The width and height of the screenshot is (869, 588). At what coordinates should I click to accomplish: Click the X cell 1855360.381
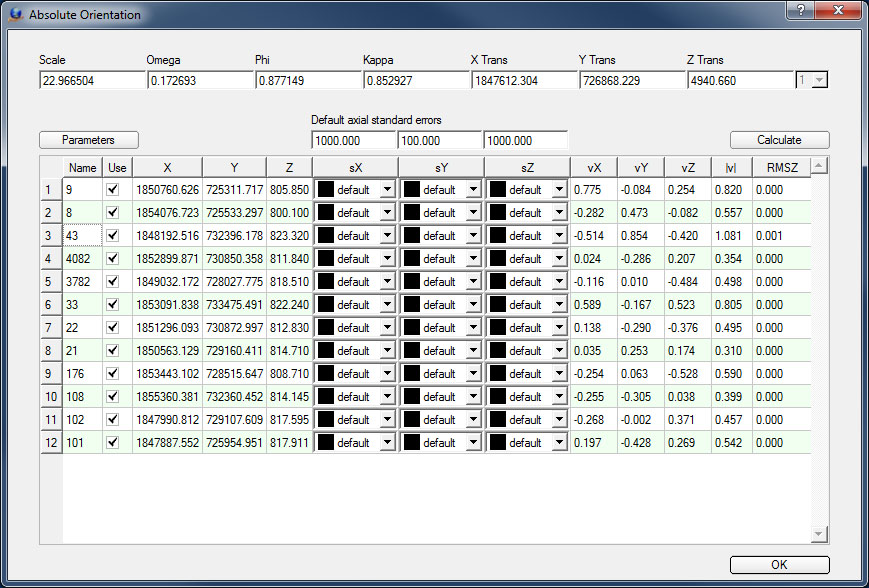(167, 397)
